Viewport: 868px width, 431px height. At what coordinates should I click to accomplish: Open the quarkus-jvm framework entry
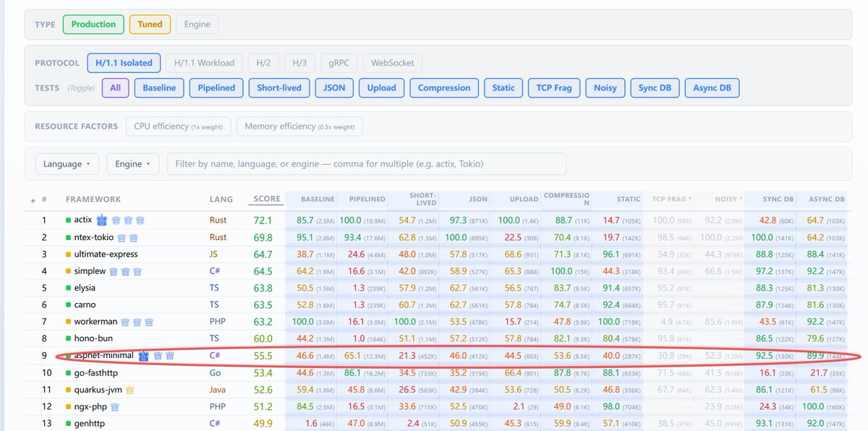[x=99, y=389]
